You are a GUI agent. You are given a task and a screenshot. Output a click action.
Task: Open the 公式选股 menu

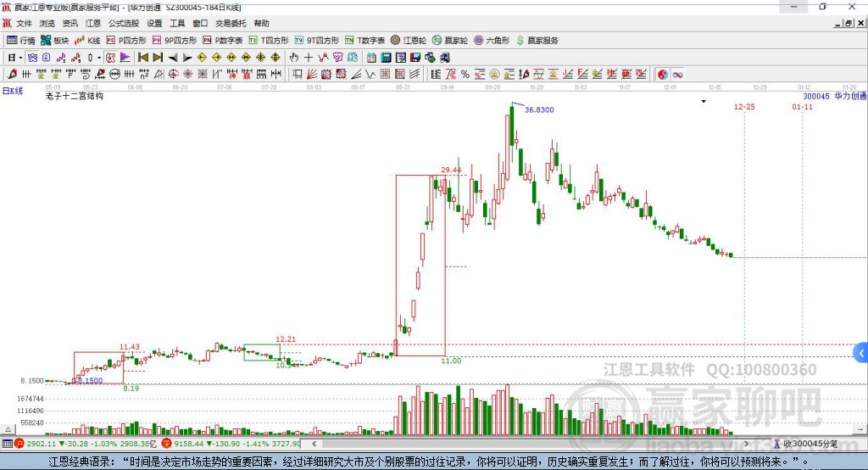tap(124, 23)
